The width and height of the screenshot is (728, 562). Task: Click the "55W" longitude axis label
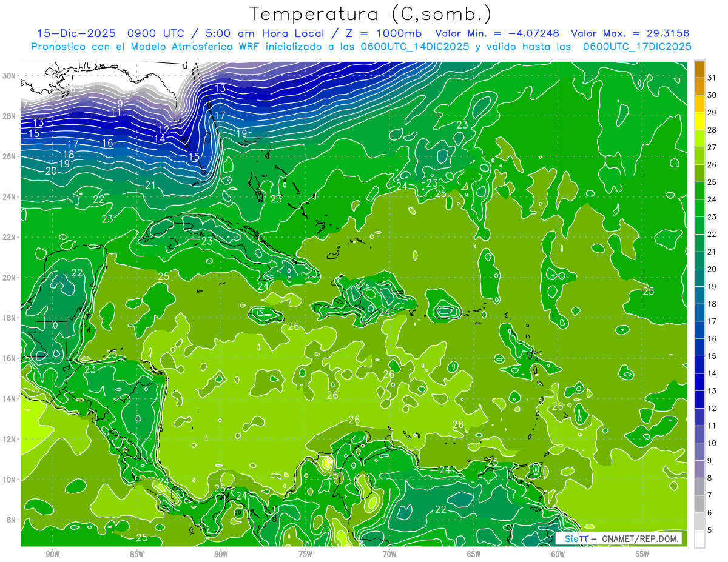tap(642, 555)
